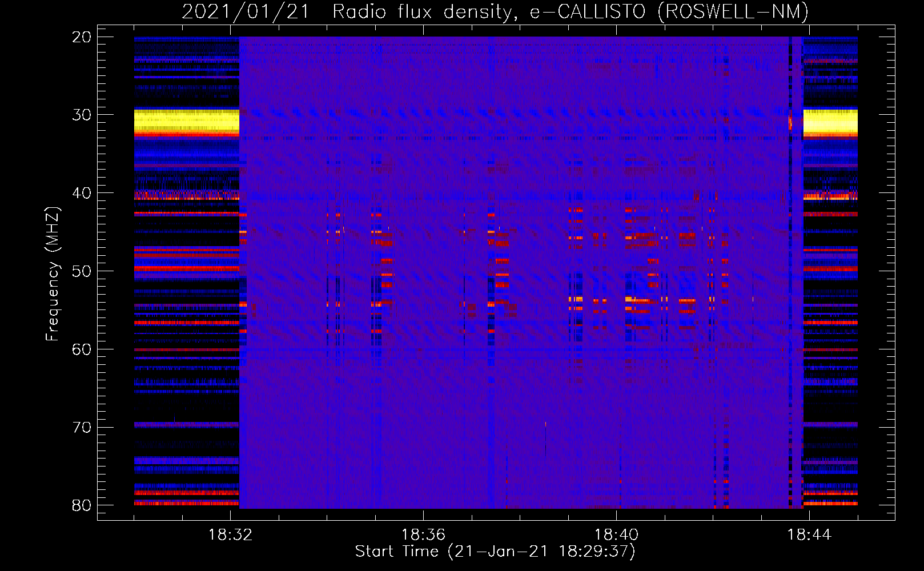Click the 'Start Time (21-Jan-21 18:29:37)' label
Image resolution: width=924 pixels, height=571 pixels.
click(495, 552)
